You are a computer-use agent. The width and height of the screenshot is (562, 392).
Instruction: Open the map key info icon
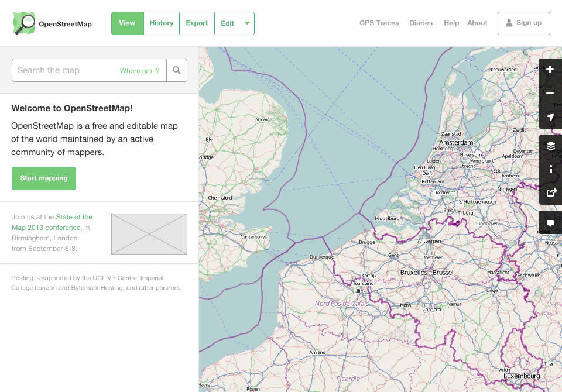click(551, 169)
